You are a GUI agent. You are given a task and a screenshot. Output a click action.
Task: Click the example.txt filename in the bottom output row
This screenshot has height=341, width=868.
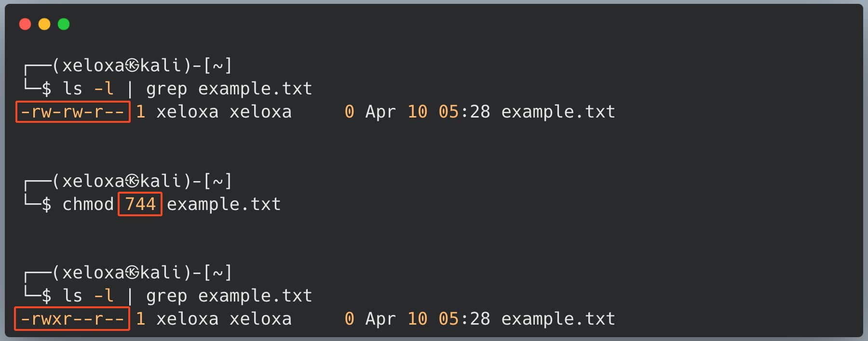click(558, 319)
